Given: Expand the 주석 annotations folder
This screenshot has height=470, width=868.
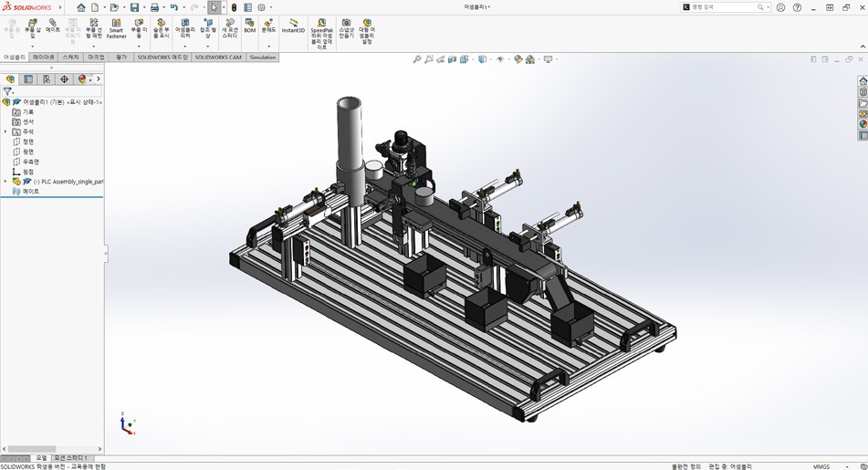Looking at the screenshot, I should click(5, 131).
